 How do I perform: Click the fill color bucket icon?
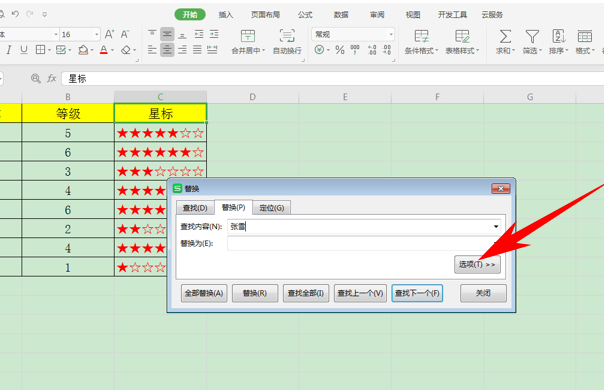[x=83, y=50]
